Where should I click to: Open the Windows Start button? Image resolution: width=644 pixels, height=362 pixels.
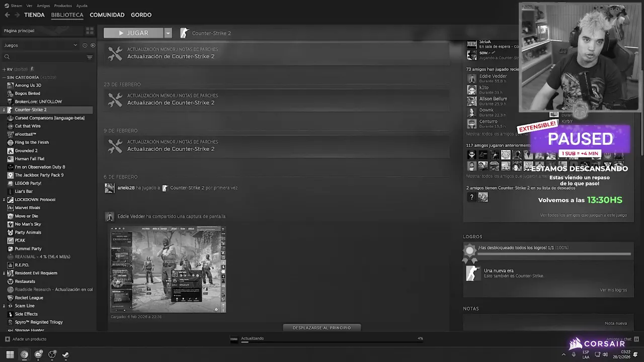tap(10, 354)
